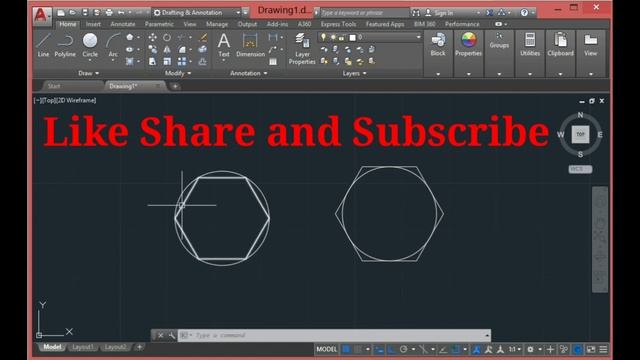Activate the Mirror tool
The width and height of the screenshot is (640, 360).
pyautogui.click(x=167, y=49)
